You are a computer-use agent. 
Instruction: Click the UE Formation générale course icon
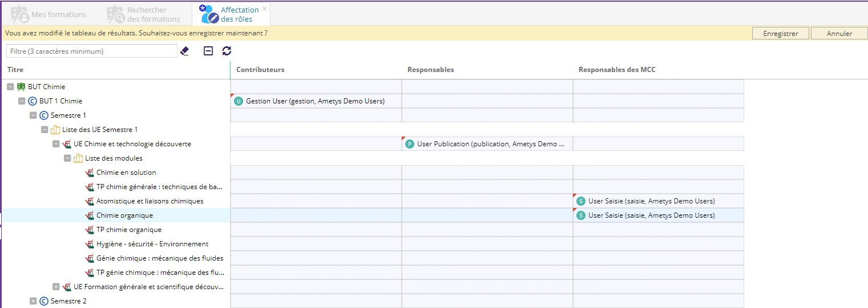[x=67, y=287]
